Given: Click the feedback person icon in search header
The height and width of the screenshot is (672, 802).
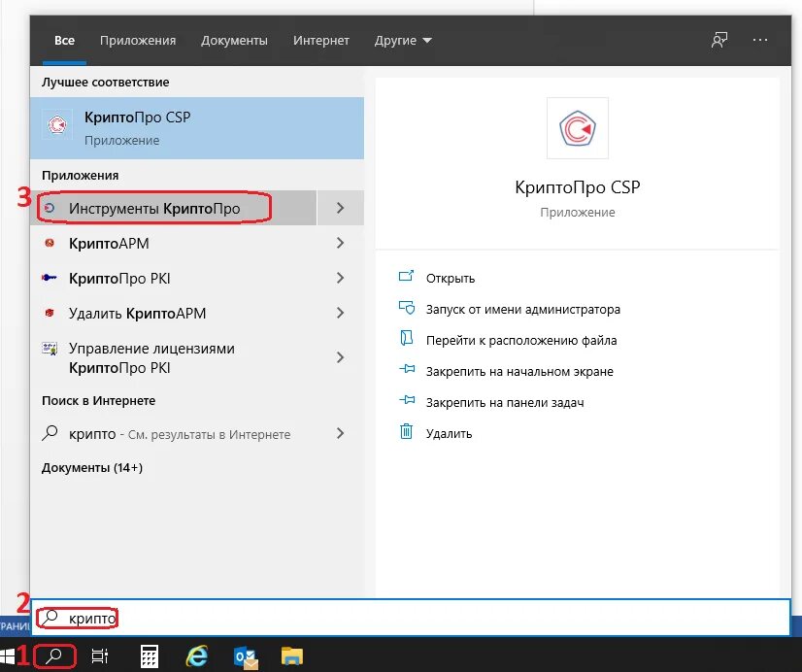Looking at the screenshot, I should coord(719,40).
